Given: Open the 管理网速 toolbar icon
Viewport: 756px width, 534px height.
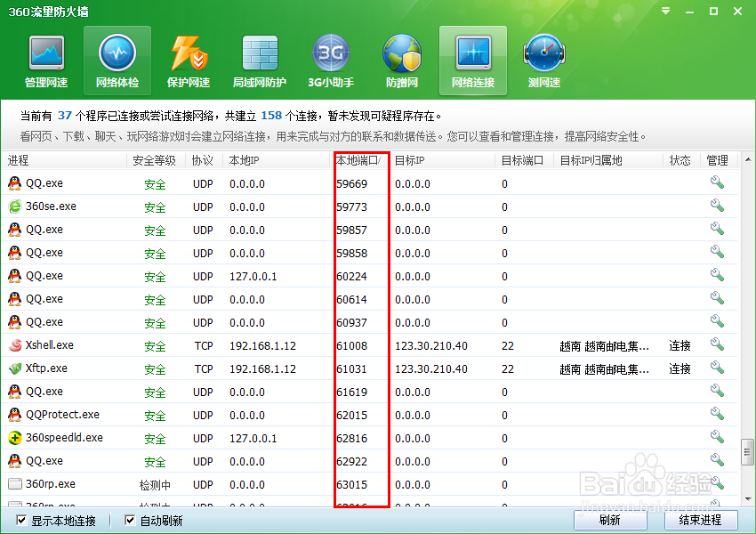Looking at the screenshot, I should (x=46, y=61).
